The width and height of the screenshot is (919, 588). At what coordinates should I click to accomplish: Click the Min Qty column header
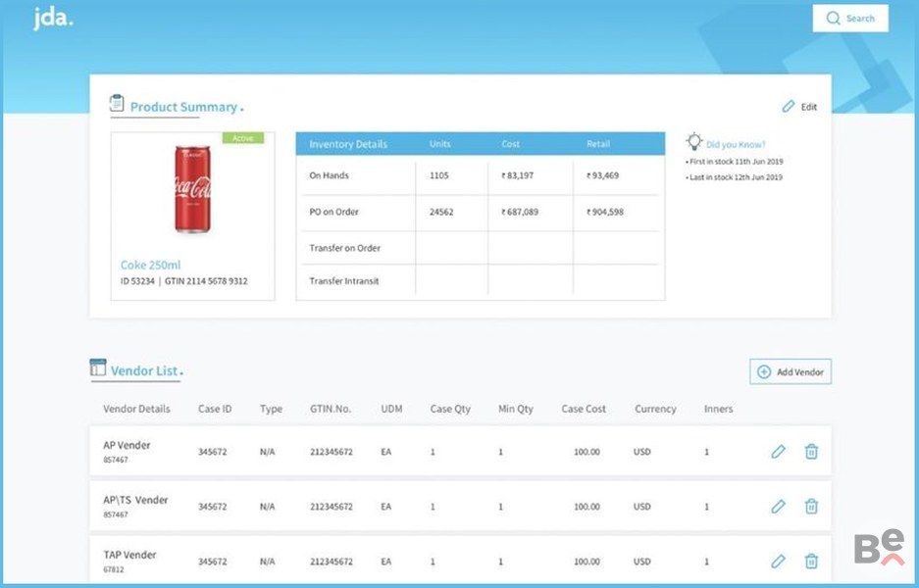[x=516, y=409]
